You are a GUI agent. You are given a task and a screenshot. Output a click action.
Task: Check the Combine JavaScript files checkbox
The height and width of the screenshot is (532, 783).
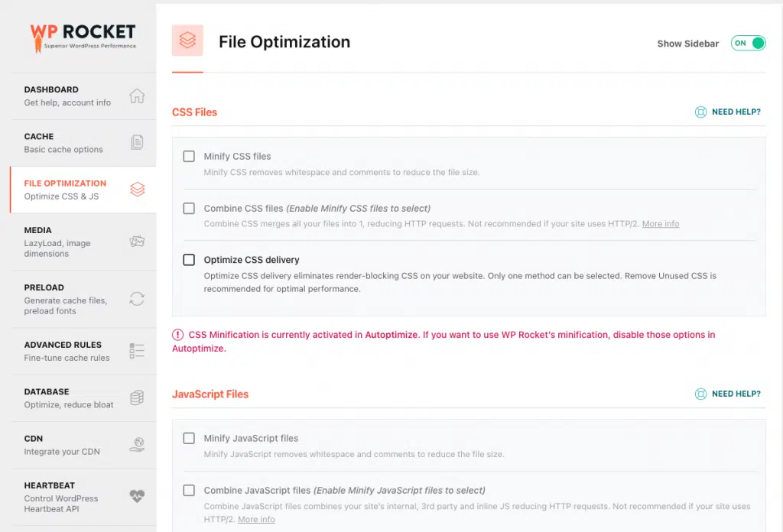point(189,490)
